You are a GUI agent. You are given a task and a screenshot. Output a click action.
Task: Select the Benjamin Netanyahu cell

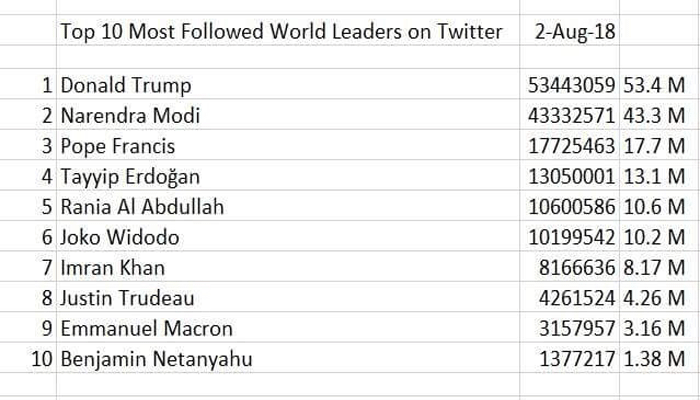pyautogui.click(x=156, y=358)
